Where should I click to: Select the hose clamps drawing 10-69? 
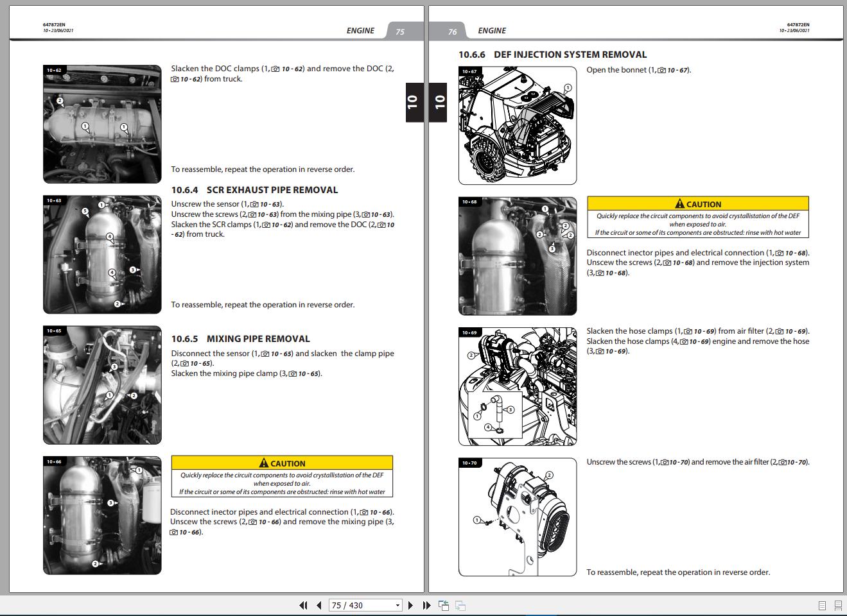518,386
